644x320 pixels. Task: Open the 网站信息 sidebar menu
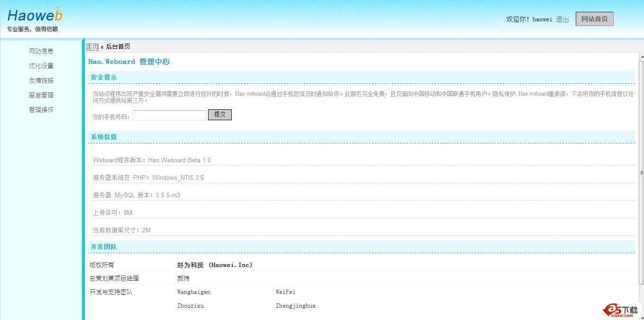[41, 51]
